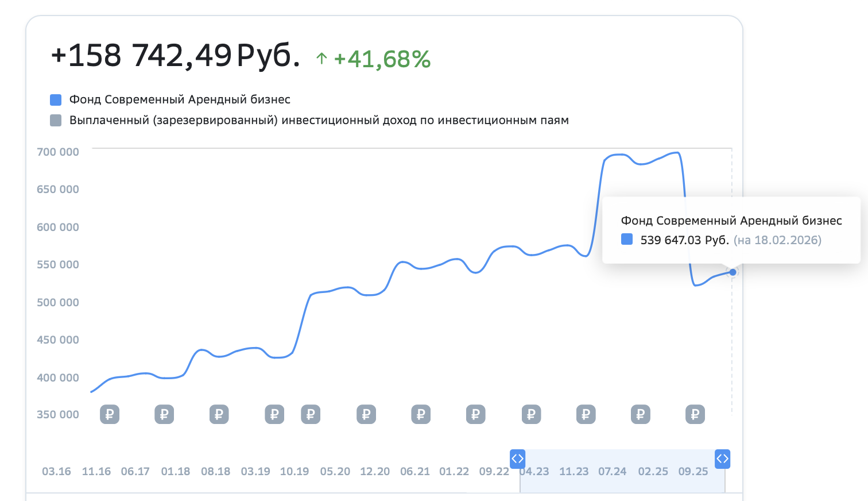This screenshot has width=868, height=501.
Task: Click the second ruble payout marker from left
Action: tap(164, 414)
